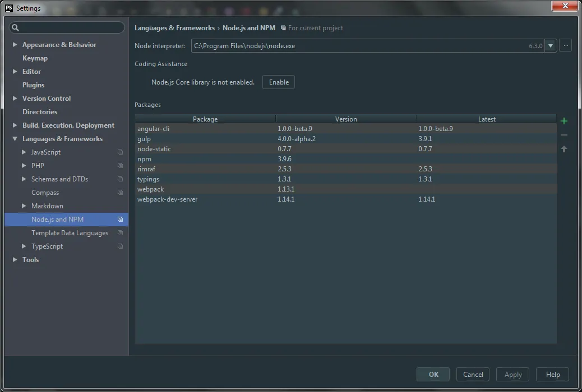Click the project-level icon beside Schemas and DTDs
This screenshot has width=582, height=392.
coord(120,179)
